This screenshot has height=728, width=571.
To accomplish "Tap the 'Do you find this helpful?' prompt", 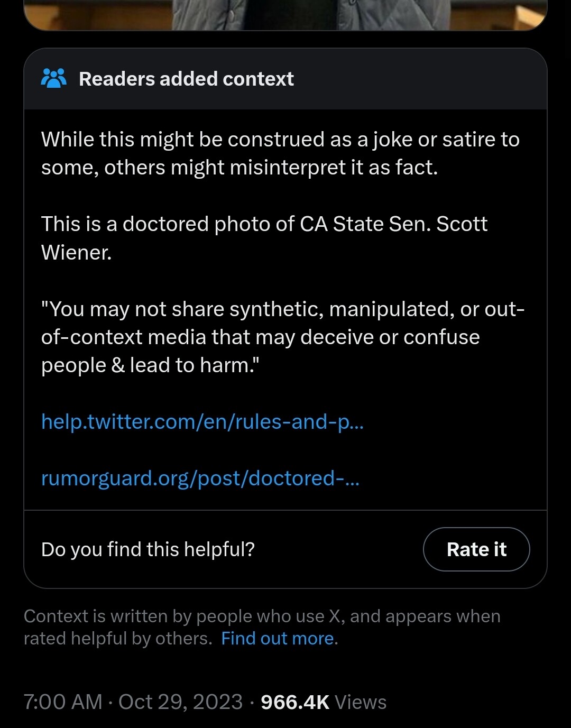I will pos(148,549).
